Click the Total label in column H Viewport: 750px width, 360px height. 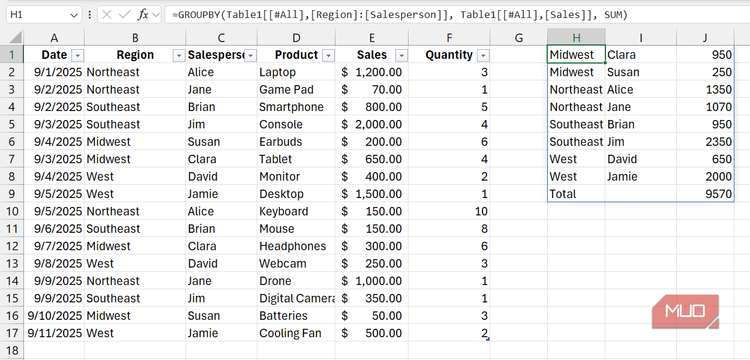point(563,194)
